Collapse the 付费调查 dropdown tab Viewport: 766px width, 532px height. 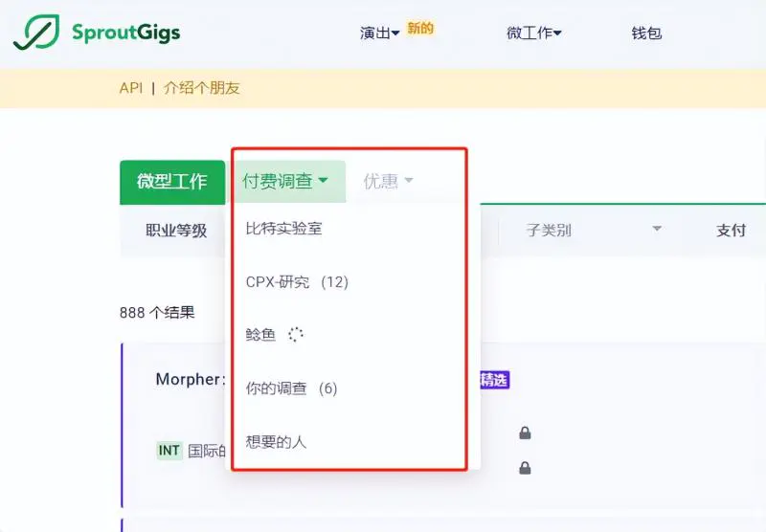pyautogui.click(x=285, y=181)
